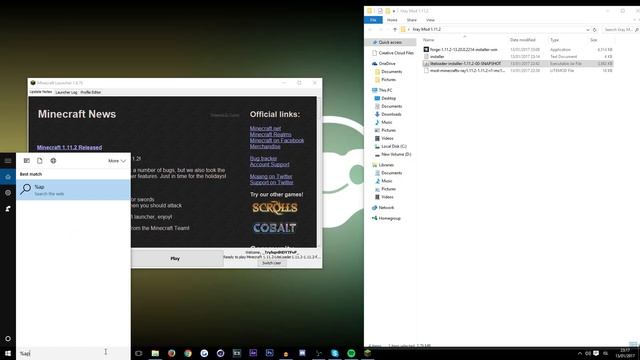Open the Share ribbon tab in Explorer
The image size is (640, 360).
411,20
